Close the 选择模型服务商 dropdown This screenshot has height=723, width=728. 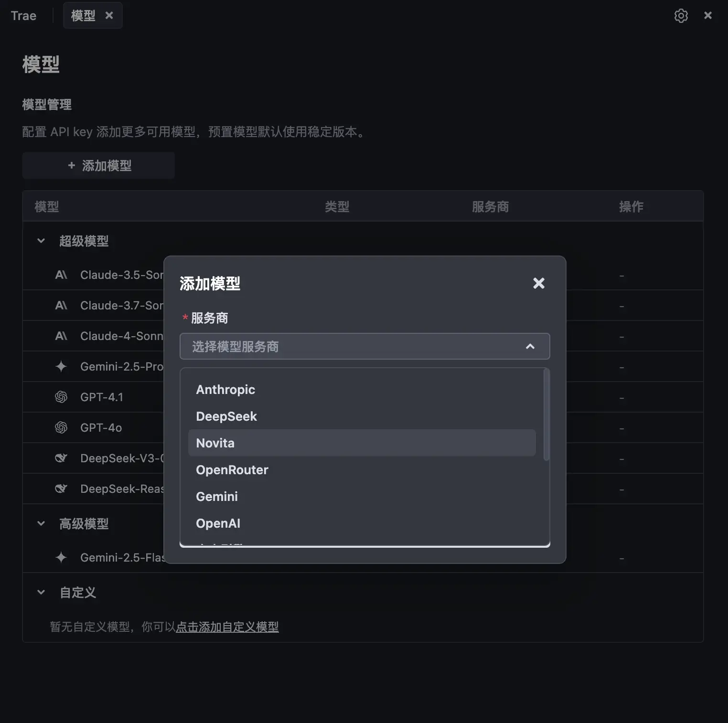[x=530, y=347]
